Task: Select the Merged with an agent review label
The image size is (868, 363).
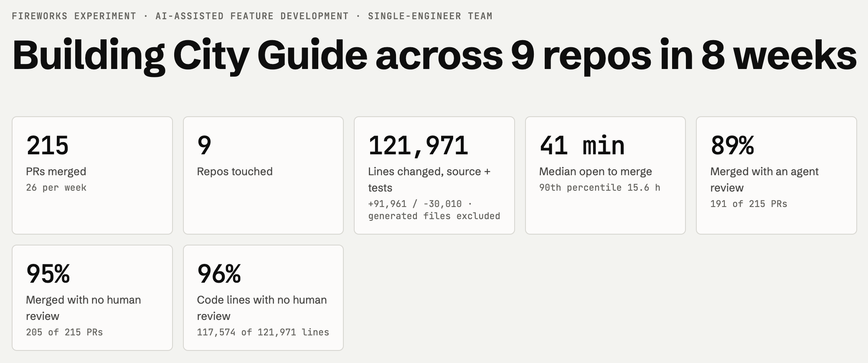Action: [x=764, y=179]
